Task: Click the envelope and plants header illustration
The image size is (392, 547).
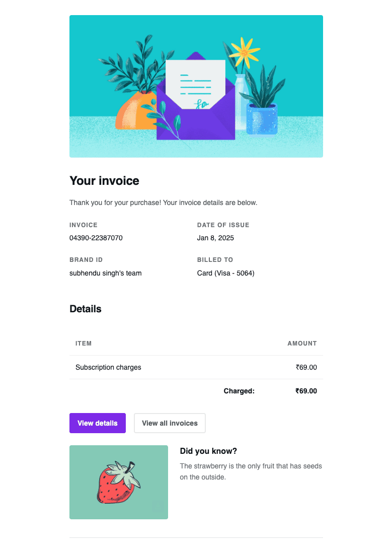Action: point(196,86)
